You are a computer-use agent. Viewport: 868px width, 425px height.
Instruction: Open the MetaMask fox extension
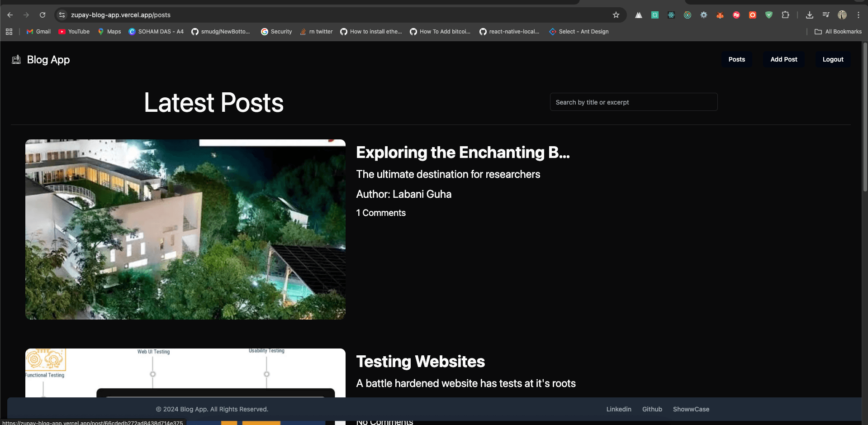[720, 15]
